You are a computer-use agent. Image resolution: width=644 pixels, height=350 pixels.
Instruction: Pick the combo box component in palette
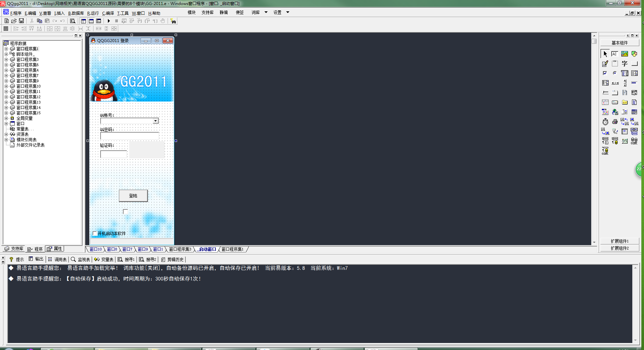click(x=625, y=73)
